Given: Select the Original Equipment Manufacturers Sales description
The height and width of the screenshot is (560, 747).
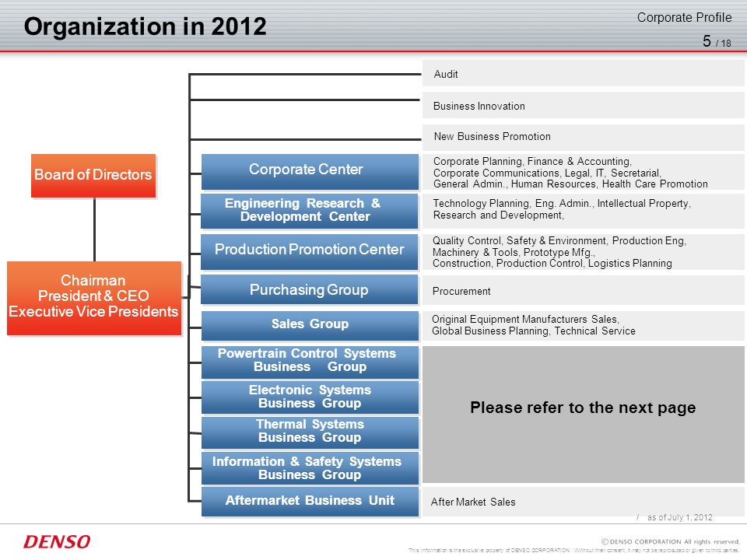Looking at the screenshot, I should (x=583, y=326).
